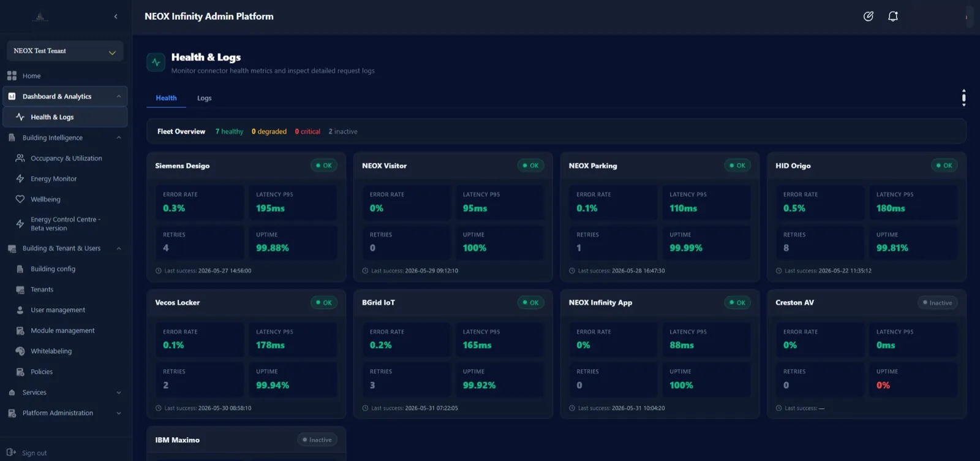Click the vertical scroll control near the tabs
The width and height of the screenshot is (980, 461).
(963, 97)
